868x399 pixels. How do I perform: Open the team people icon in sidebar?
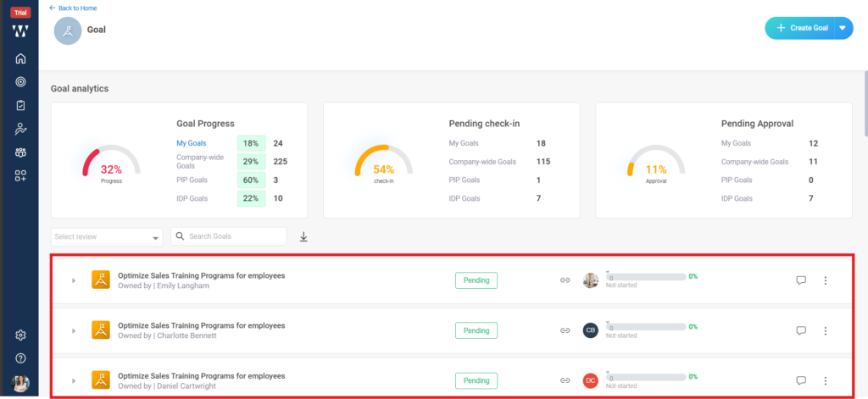coord(20,152)
